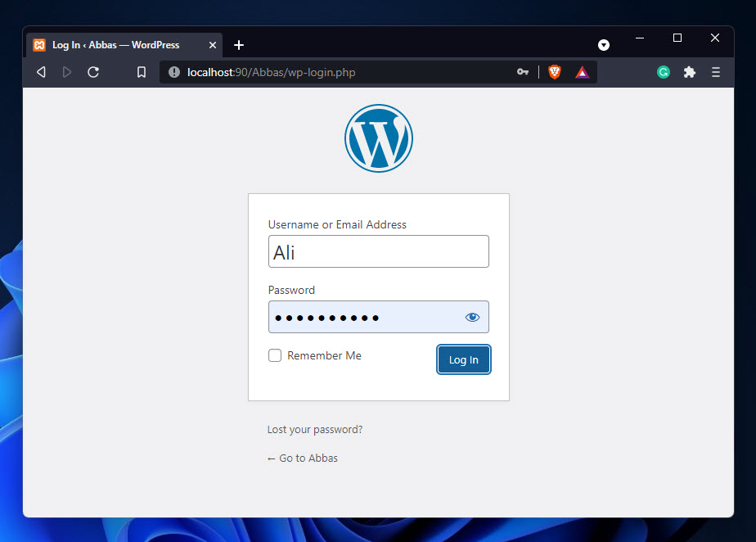Open the Extensions puzzle-piece menu
Screen dimensions: 756x542
point(690,72)
